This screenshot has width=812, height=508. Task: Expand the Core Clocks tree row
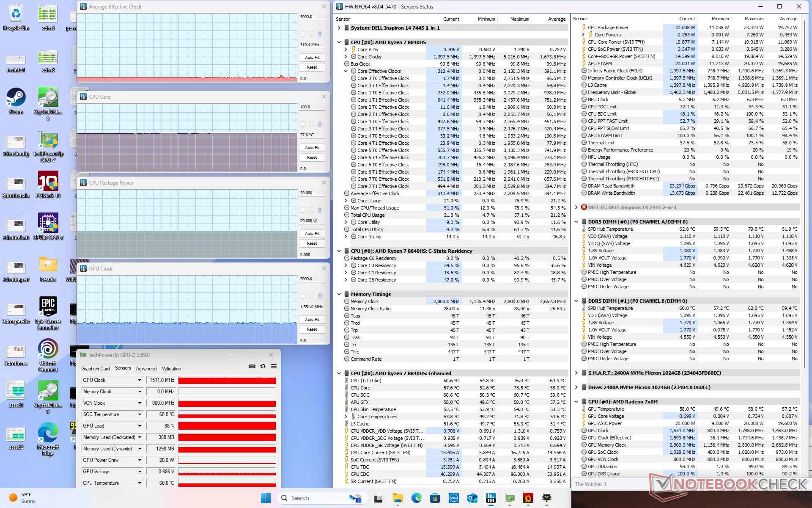(x=346, y=57)
